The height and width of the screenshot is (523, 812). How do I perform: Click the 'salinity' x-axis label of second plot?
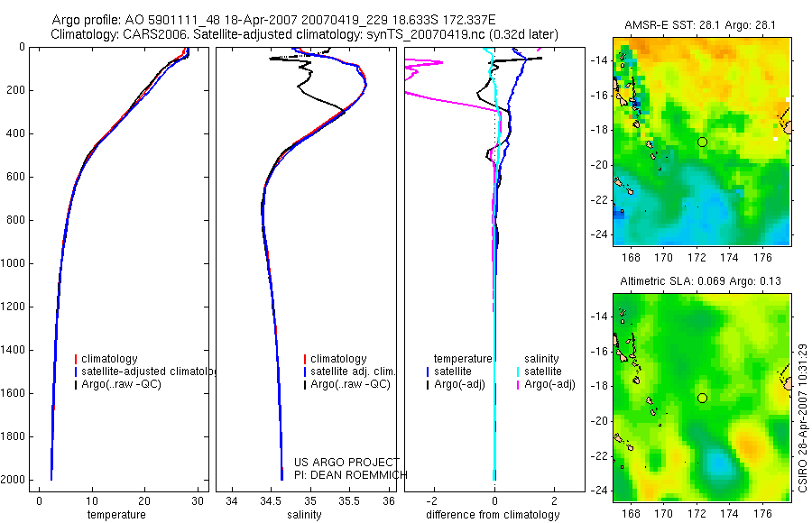[x=304, y=515]
